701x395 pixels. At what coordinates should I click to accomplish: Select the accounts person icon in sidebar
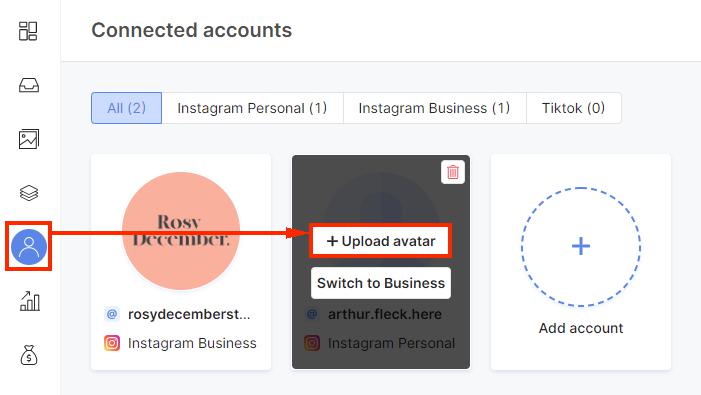pyautogui.click(x=29, y=247)
